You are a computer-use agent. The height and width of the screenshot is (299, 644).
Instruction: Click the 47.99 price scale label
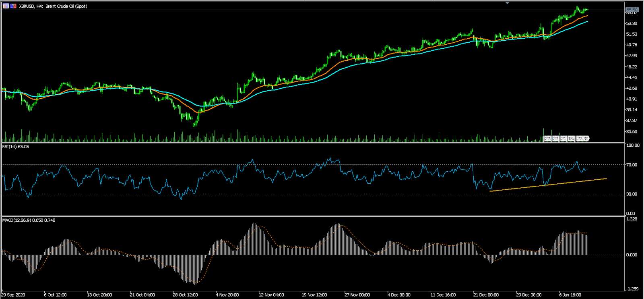coord(632,56)
